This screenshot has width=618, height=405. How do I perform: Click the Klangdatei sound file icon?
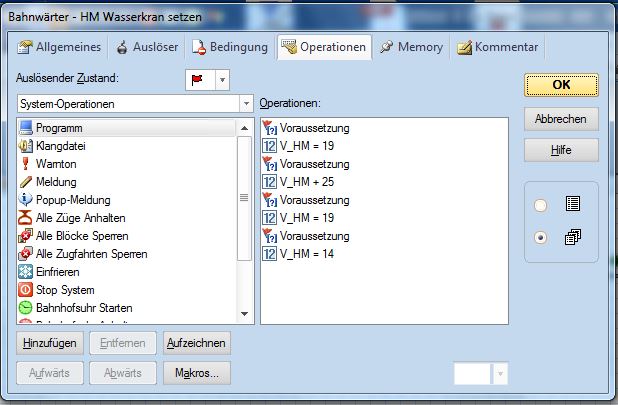coord(26,146)
